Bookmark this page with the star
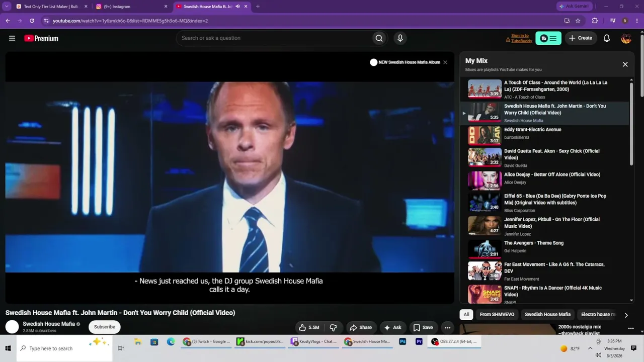Viewport: 644px width, 362px height. coord(578,21)
